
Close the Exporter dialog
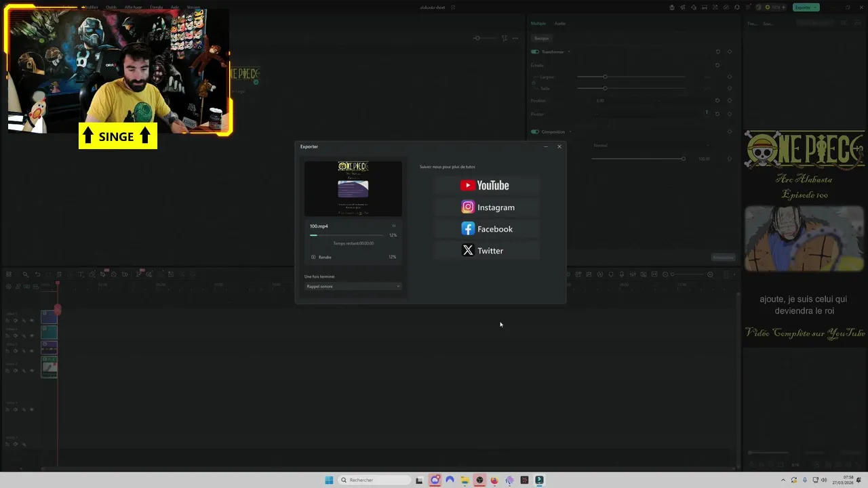pos(559,146)
